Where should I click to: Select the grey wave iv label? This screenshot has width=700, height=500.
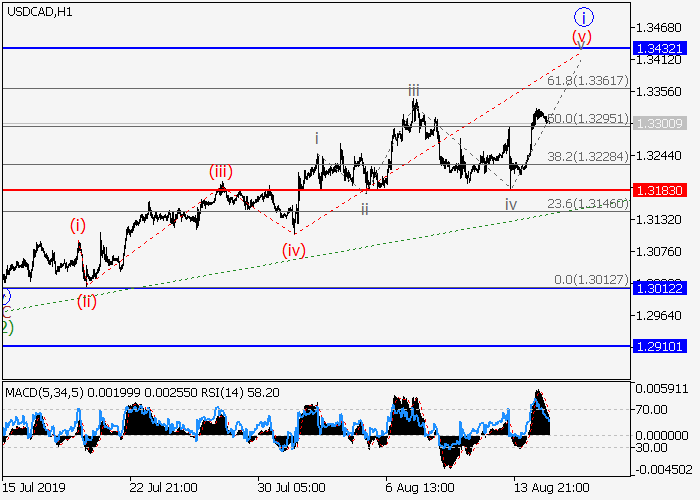511,204
